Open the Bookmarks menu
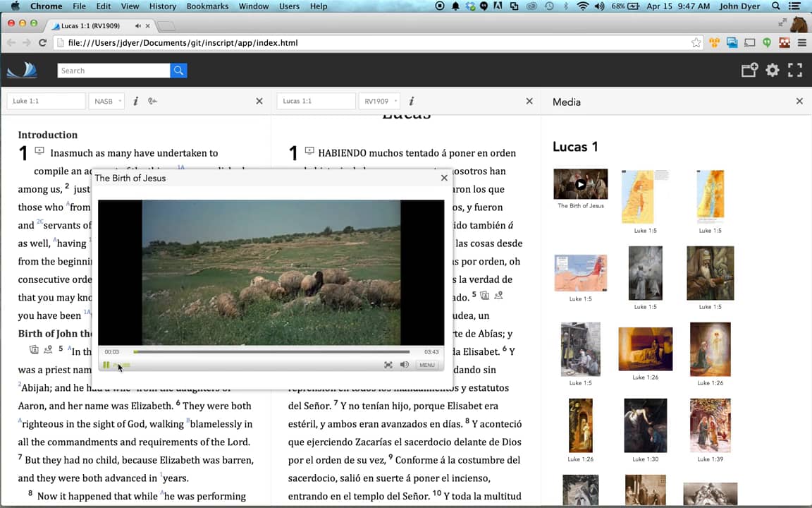The height and width of the screenshot is (508, 812). [x=208, y=6]
